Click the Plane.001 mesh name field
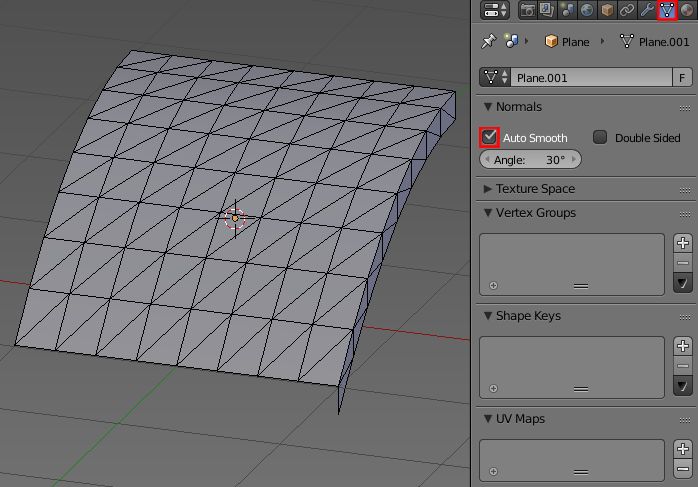Viewport: 698px width, 487px height. click(591, 77)
